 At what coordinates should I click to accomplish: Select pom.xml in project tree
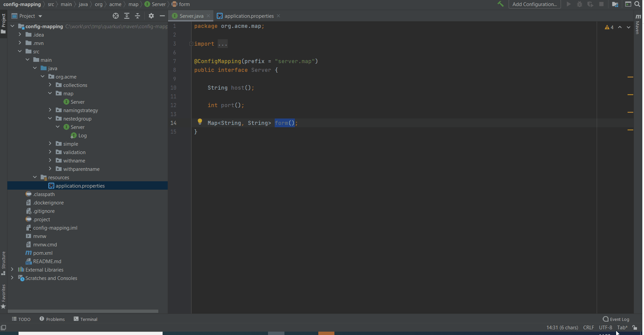[x=43, y=253]
